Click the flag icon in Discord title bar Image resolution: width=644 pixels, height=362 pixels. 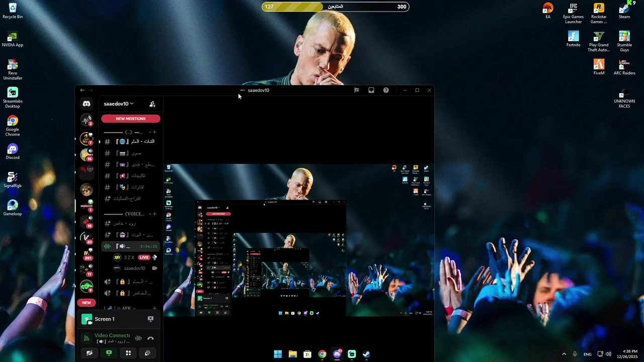(357, 90)
